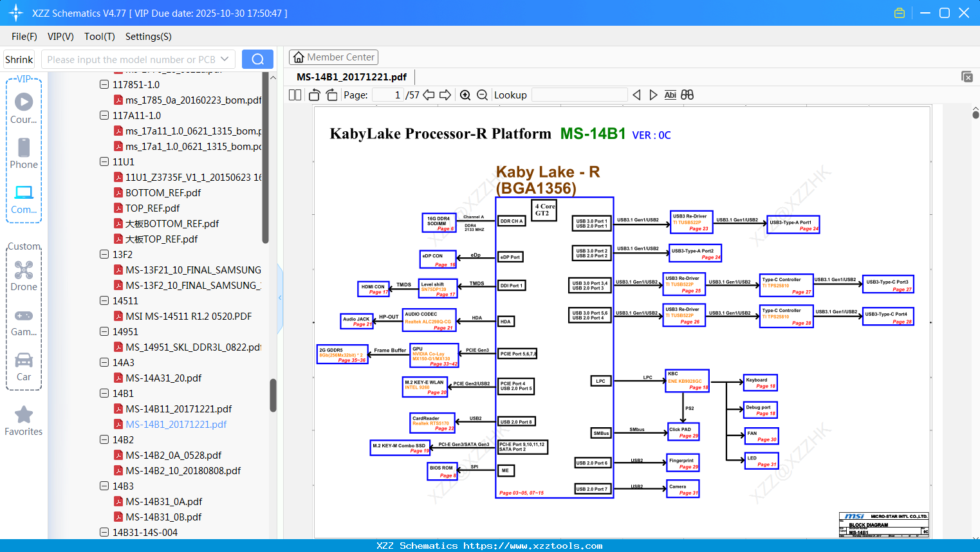Viewport: 980px width, 552px height.
Task: Click the page number field
Action: [x=388, y=95]
